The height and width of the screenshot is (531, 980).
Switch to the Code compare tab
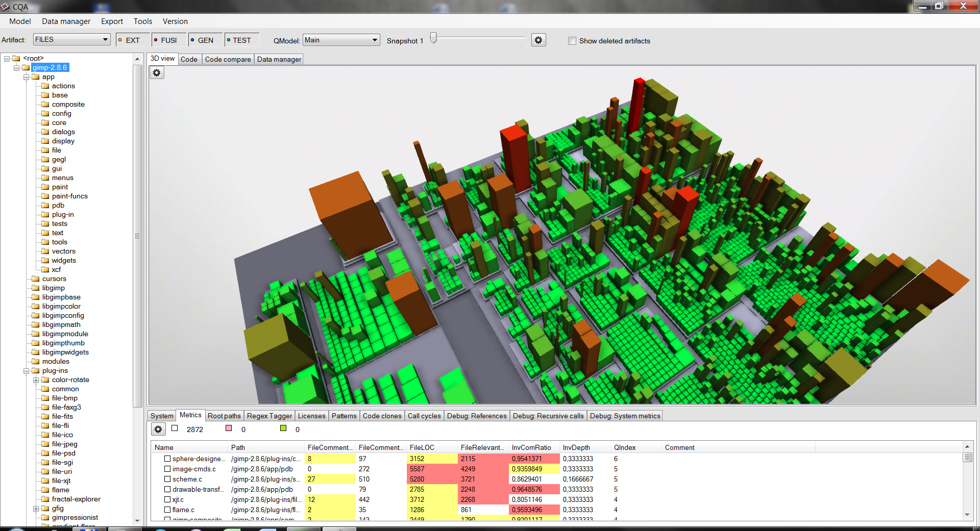pyautogui.click(x=228, y=59)
